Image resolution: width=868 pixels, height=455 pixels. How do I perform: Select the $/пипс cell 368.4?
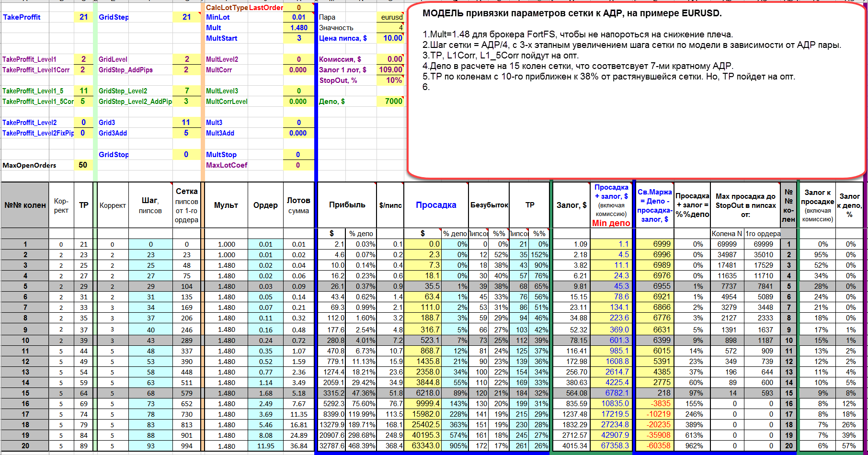point(390,446)
